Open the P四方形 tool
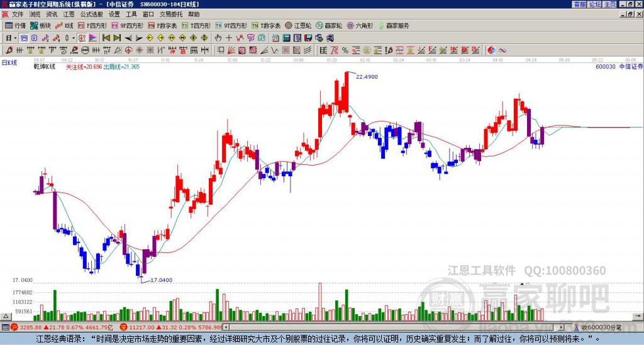The width and height of the screenshot is (644, 345). 92,25
